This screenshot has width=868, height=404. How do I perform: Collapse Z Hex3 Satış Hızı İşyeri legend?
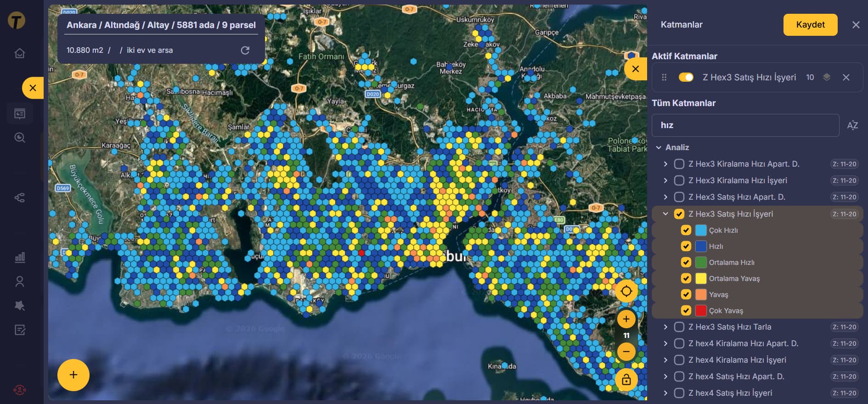[665, 214]
